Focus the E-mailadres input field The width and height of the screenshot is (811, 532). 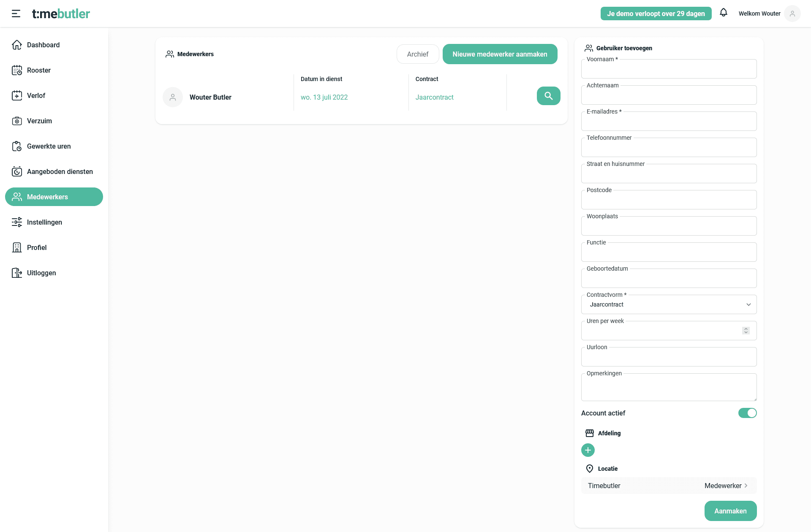(x=669, y=121)
